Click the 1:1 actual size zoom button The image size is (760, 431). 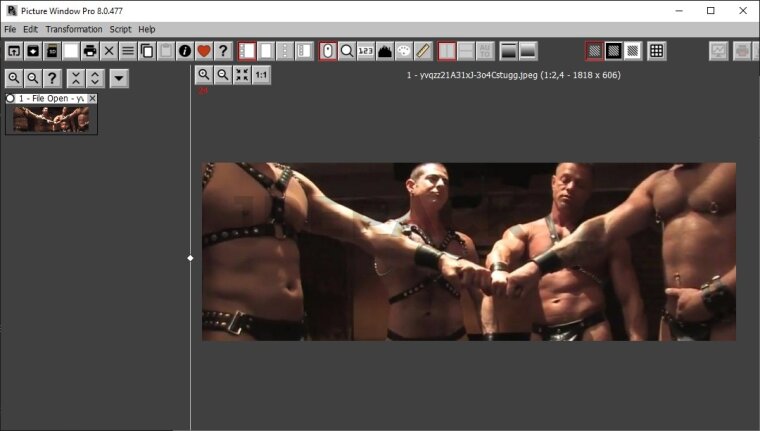coord(261,75)
